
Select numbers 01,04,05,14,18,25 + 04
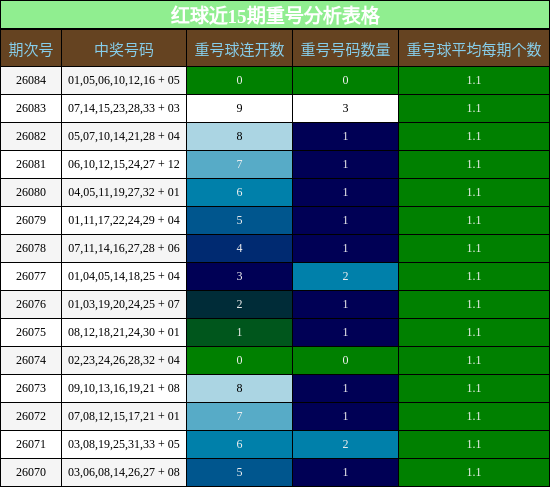pyautogui.click(x=124, y=276)
